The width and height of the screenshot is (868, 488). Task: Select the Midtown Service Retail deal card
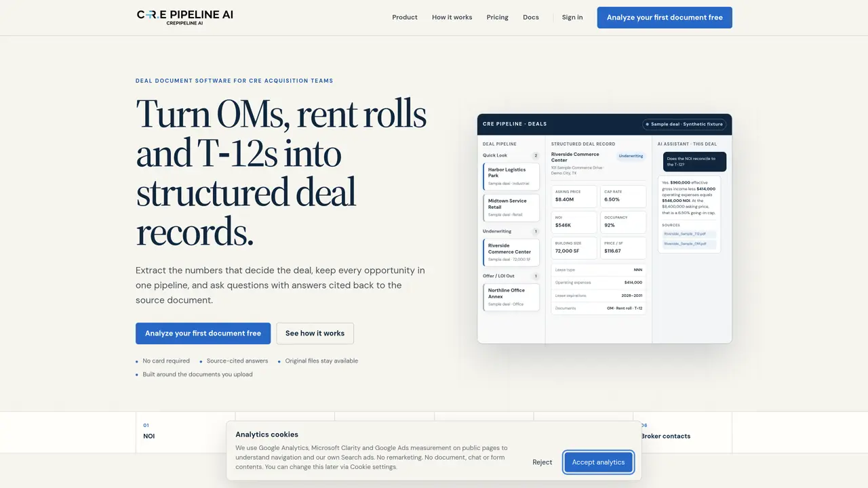[511, 208]
